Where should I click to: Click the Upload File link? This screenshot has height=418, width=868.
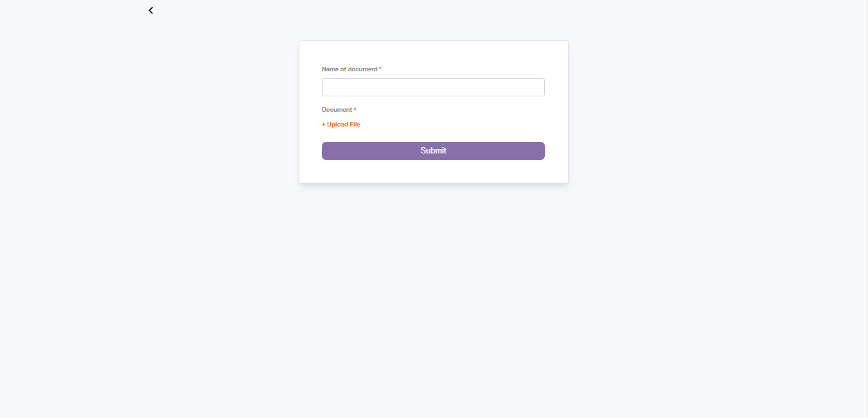pos(341,125)
